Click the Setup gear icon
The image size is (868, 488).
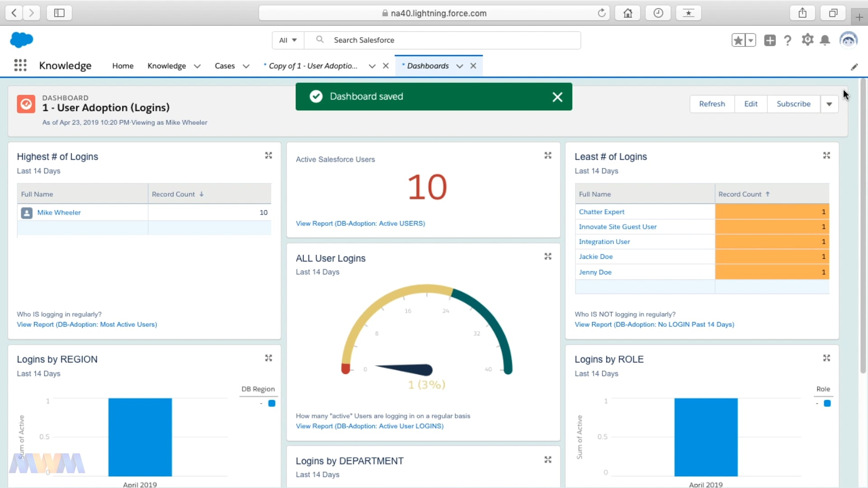(807, 40)
